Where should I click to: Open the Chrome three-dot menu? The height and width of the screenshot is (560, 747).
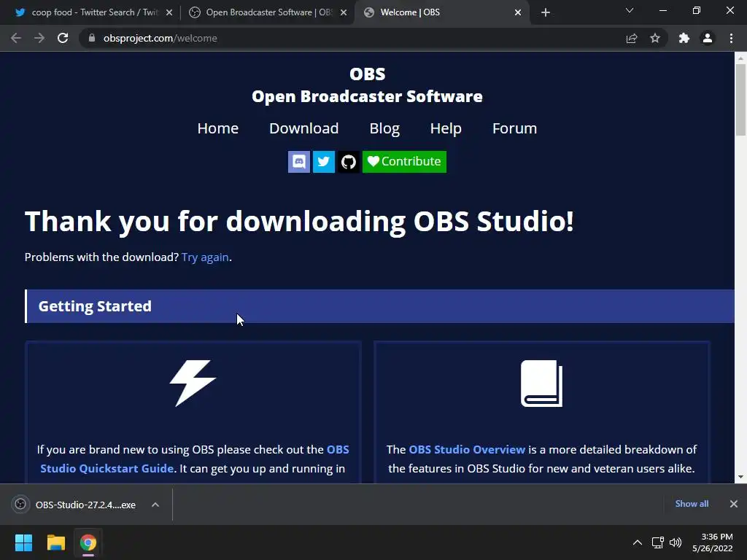731,38
